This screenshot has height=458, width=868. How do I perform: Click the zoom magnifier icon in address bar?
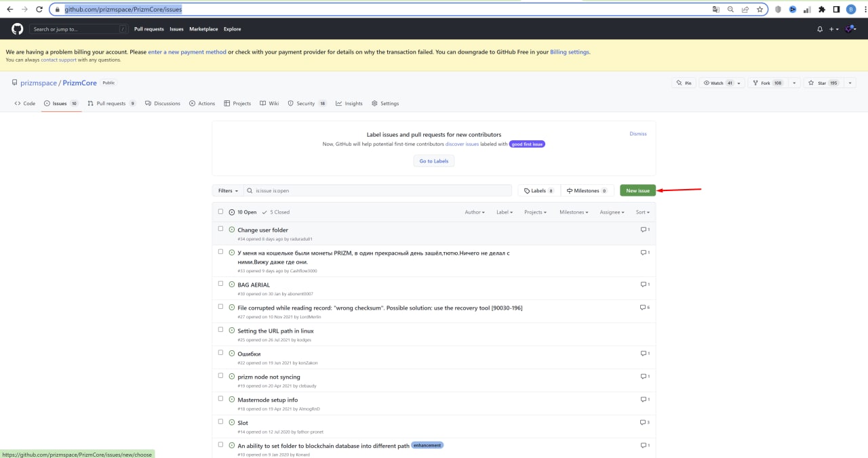[x=730, y=9]
